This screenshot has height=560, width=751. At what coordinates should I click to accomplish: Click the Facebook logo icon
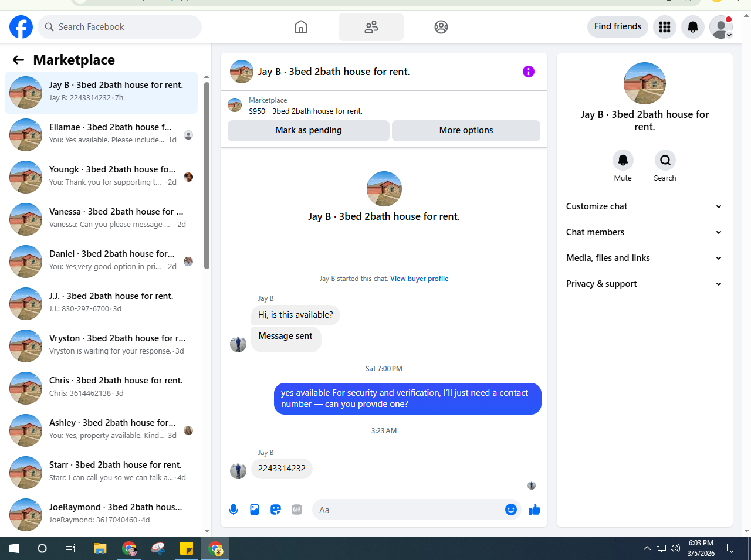point(21,27)
